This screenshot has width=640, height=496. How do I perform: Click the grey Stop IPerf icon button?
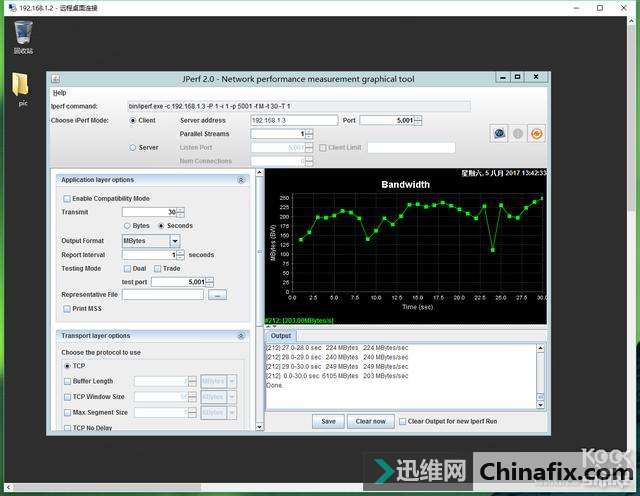click(518, 133)
